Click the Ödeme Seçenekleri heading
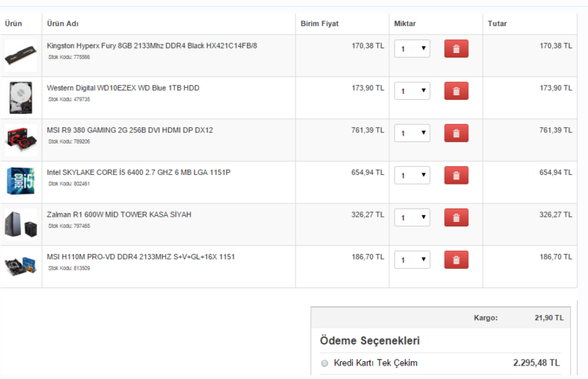Viewport: 588px width, 379px height. (370, 341)
